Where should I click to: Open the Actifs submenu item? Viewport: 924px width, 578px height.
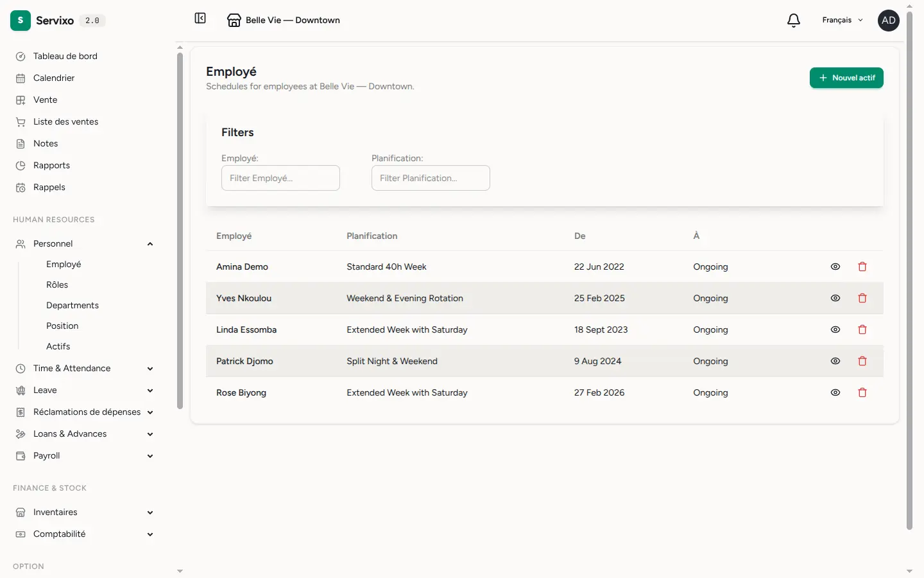[x=58, y=347]
